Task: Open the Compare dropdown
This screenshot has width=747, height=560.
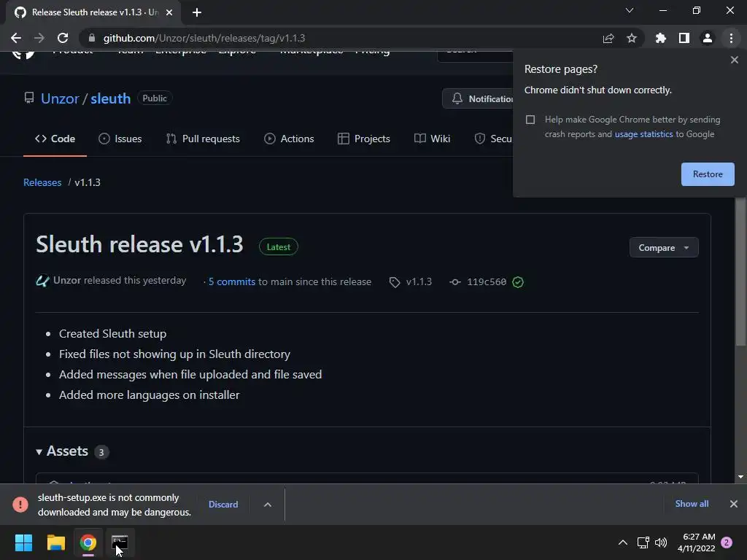Action: tap(664, 248)
